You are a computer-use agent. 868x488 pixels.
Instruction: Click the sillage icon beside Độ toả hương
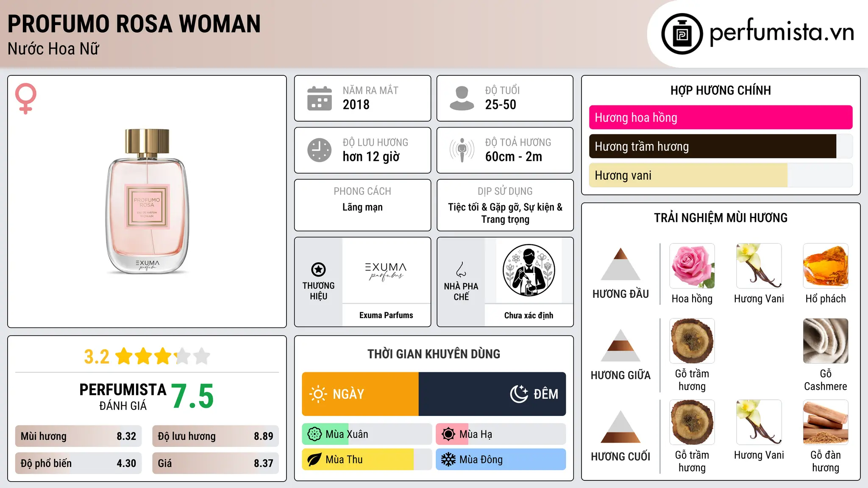pyautogui.click(x=462, y=150)
